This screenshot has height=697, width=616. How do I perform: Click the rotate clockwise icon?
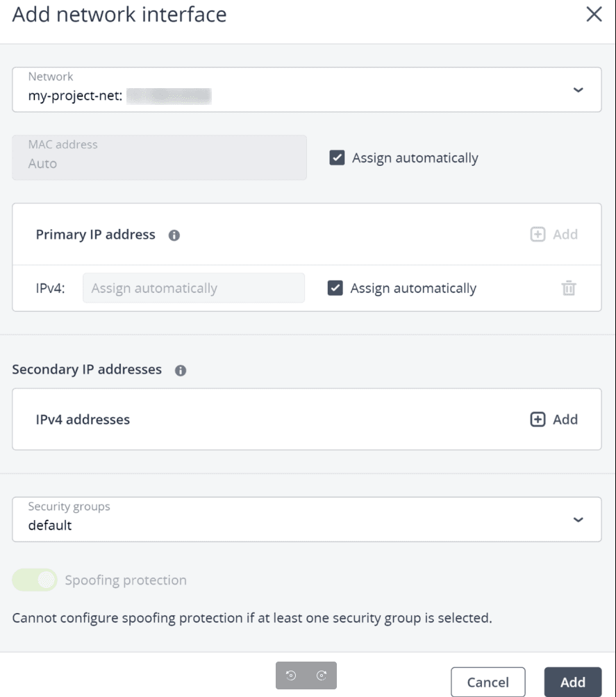click(322, 675)
